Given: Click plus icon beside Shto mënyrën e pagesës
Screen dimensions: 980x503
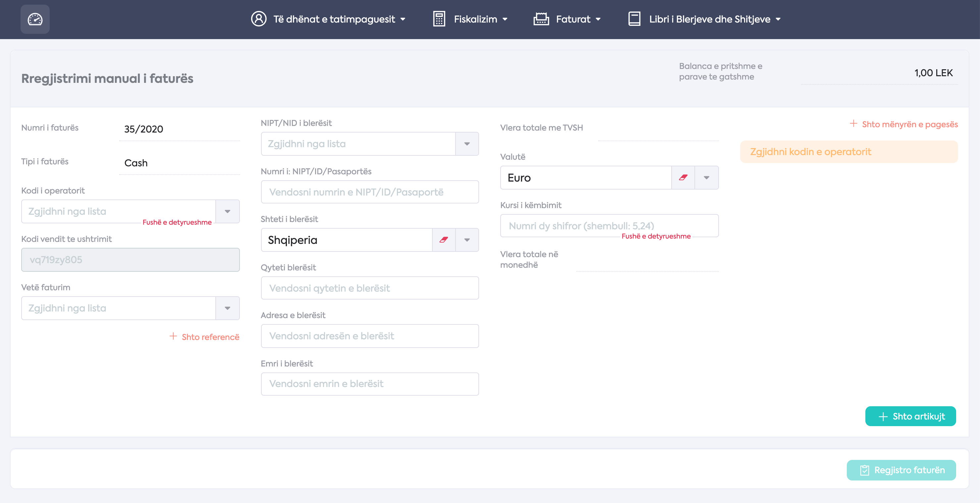Looking at the screenshot, I should (x=854, y=124).
